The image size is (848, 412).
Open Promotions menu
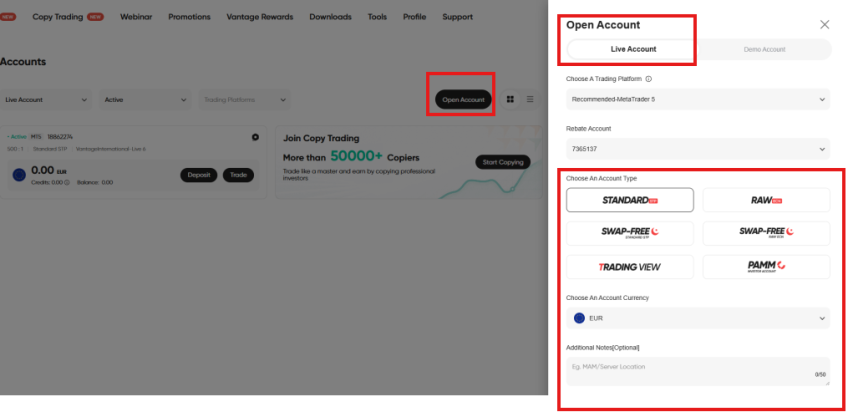click(x=189, y=17)
